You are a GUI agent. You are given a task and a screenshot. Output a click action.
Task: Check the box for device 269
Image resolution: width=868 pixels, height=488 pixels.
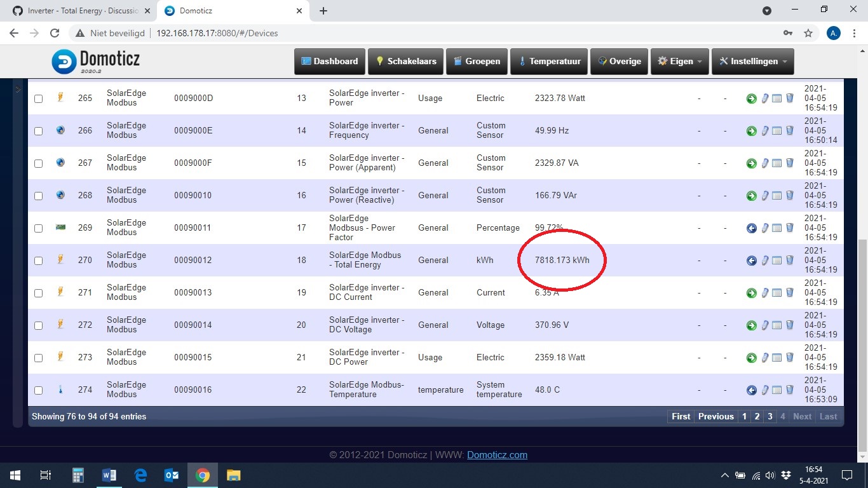[39, 228]
